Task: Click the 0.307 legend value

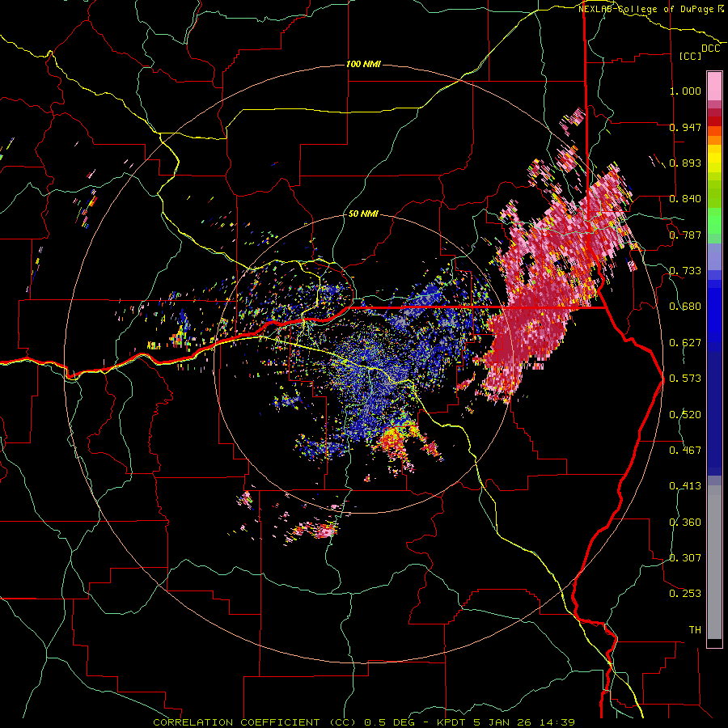Action: click(685, 558)
